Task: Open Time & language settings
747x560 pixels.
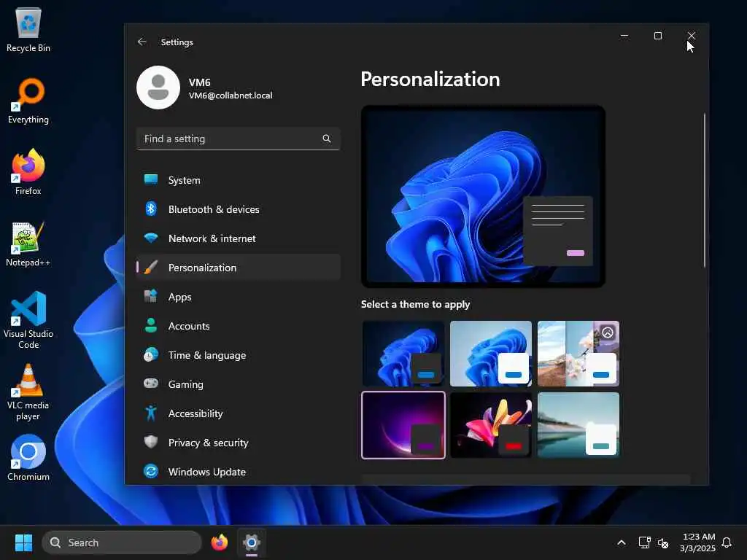Action: coord(239,355)
